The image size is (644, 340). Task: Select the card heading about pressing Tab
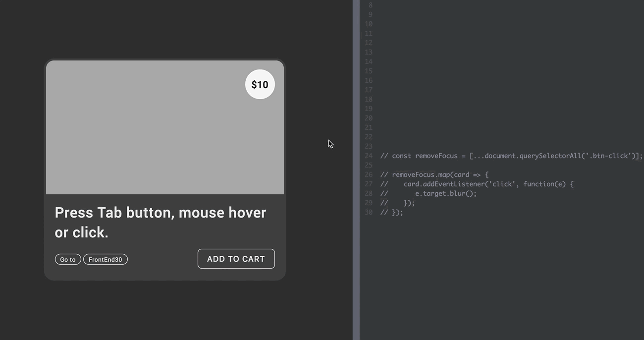coord(161,222)
